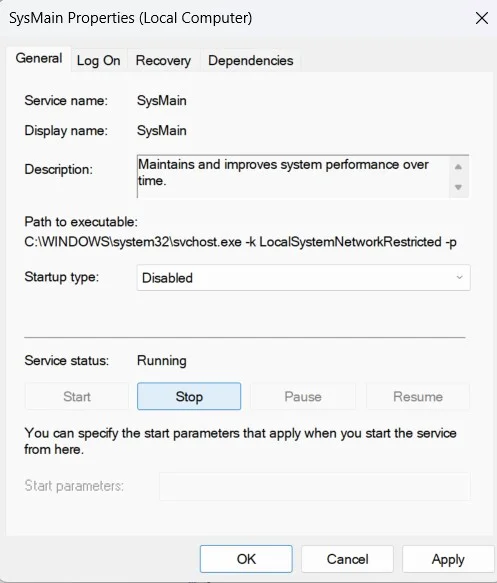The height and width of the screenshot is (583, 497).
Task: Click the greyed-out Resume button
Action: click(x=418, y=396)
